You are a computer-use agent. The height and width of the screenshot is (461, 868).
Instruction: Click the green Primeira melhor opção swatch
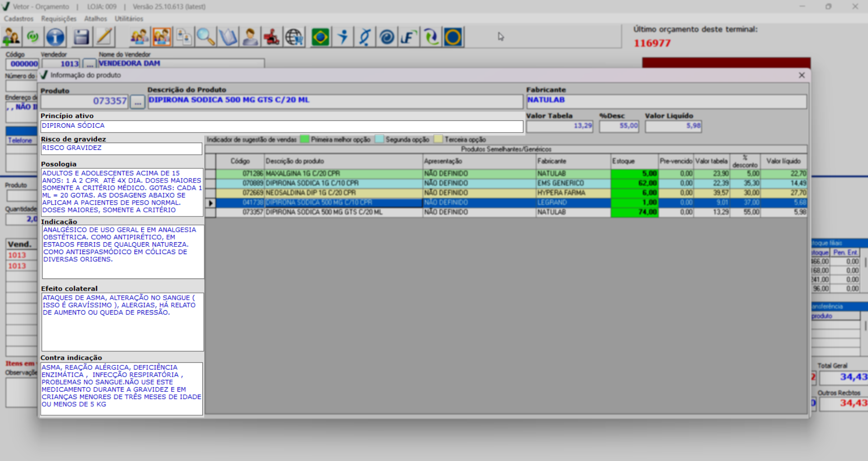coord(304,139)
